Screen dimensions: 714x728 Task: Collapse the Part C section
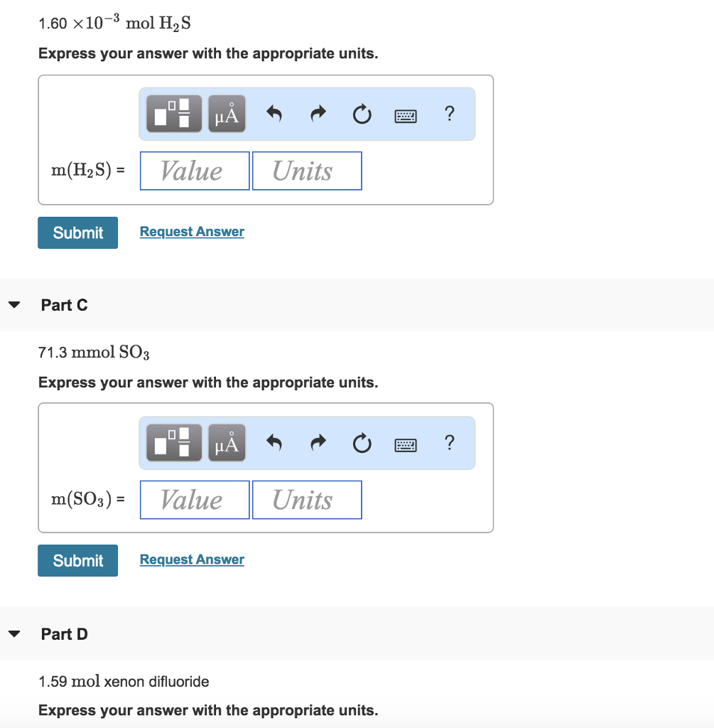coord(14,304)
